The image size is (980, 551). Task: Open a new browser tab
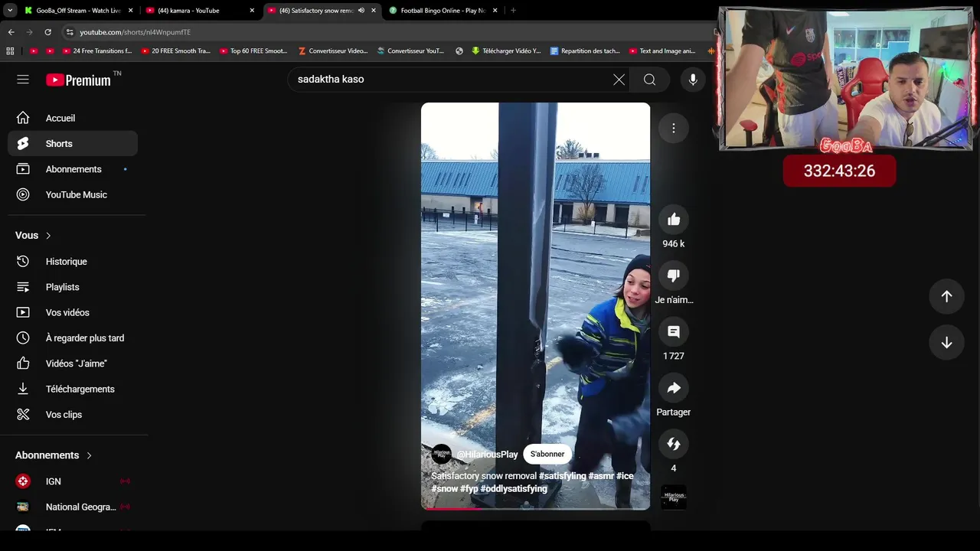coord(513,11)
